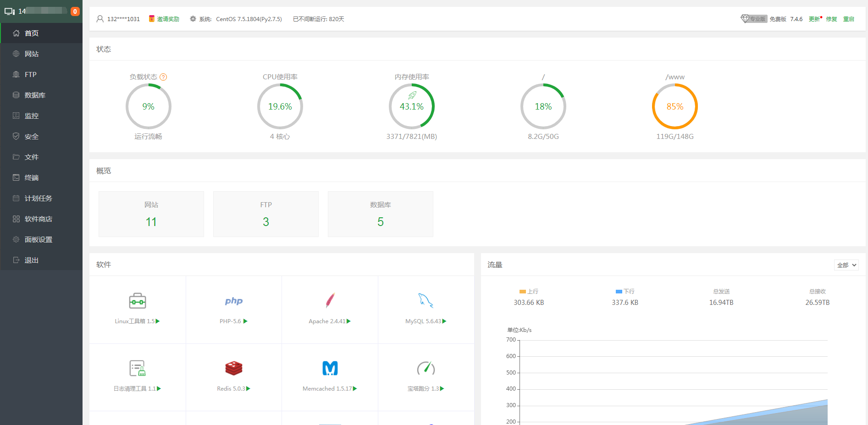868x425 pixels.
Task: Toggle the 下行 legend series in traffic chart
Action: [625, 292]
